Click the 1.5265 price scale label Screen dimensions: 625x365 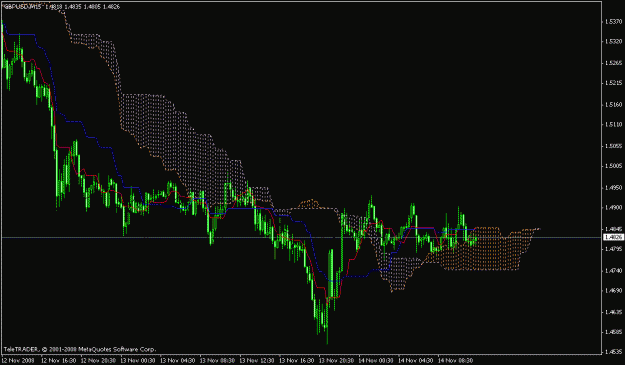[613, 63]
